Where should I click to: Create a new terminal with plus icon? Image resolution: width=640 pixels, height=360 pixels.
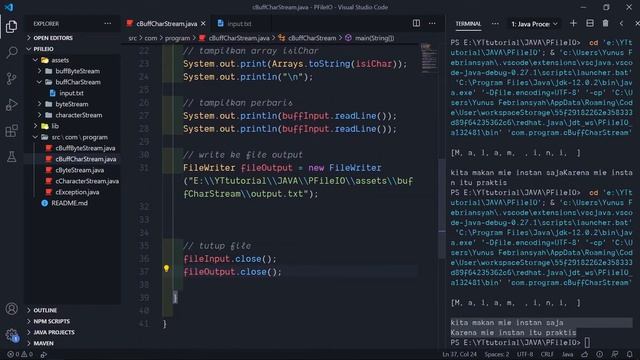(x=573, y=23)
